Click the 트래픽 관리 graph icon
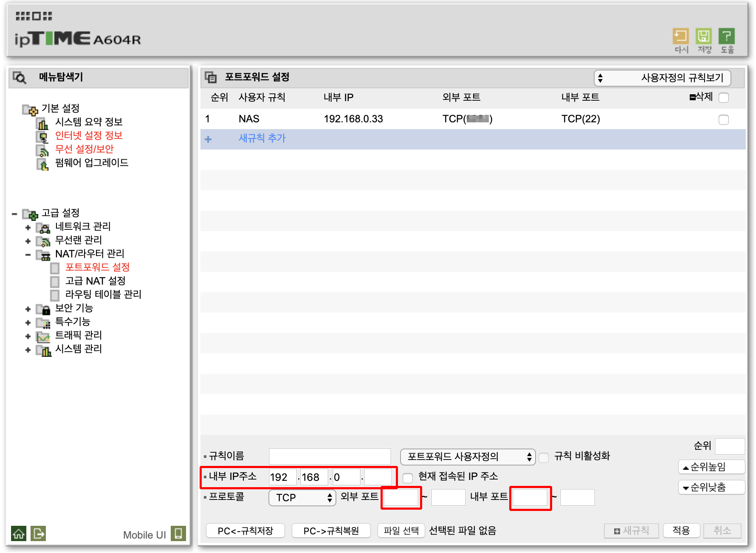Viewport: 756px width, 553px height. pos(43,336)
